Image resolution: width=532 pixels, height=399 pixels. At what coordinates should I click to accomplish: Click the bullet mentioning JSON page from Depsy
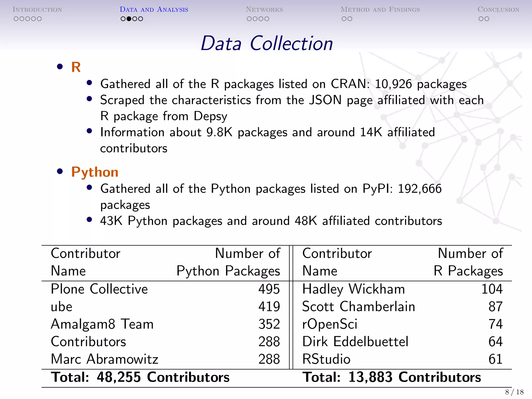(x=292, y=108)
